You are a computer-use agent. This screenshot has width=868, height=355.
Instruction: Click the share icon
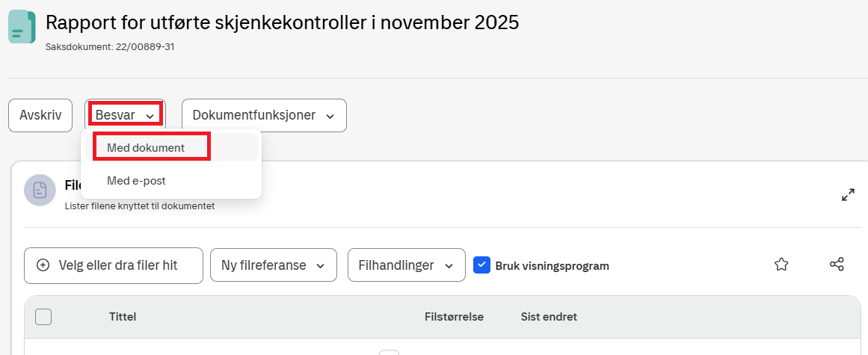[837, 265]
